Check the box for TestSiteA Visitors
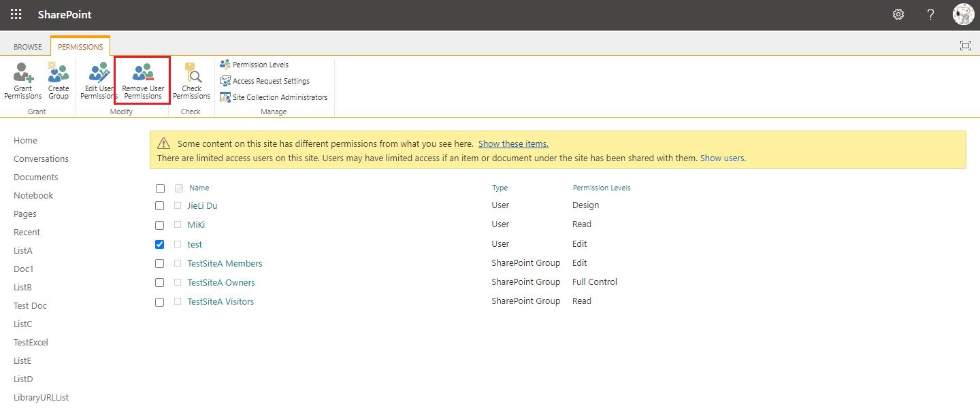The image size is (980, 408). 160,302
